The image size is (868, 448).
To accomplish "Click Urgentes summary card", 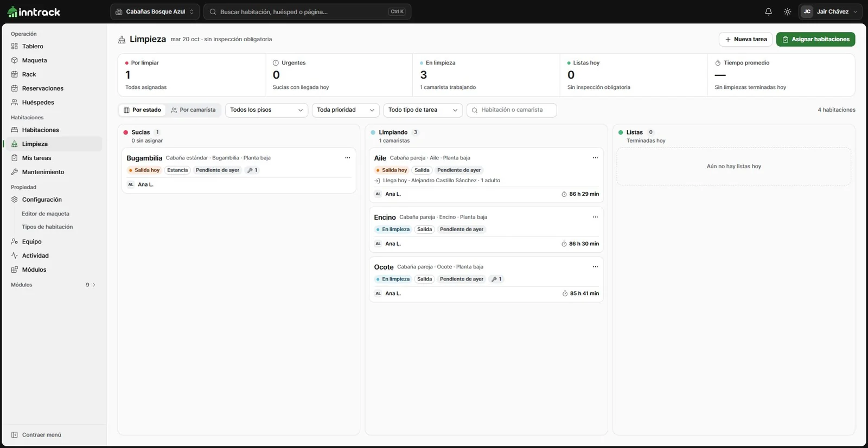I will pyautogui.click(x=339, y=75).
